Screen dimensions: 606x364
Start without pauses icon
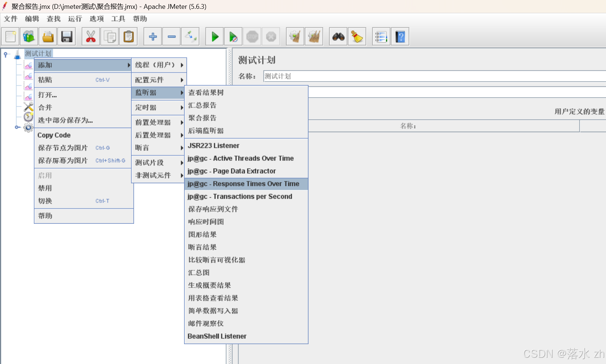[x=233, y=36]
